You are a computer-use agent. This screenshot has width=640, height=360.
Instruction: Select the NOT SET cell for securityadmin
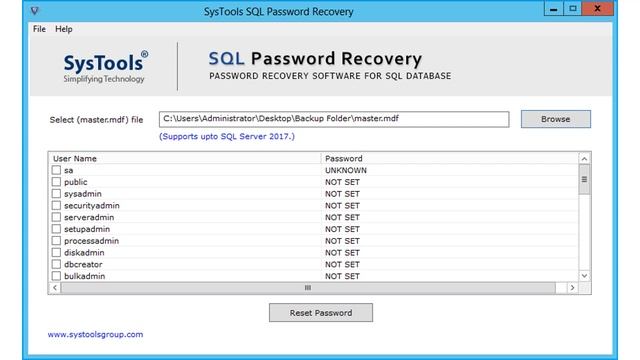pyautogui.click(x=342, y=206)
